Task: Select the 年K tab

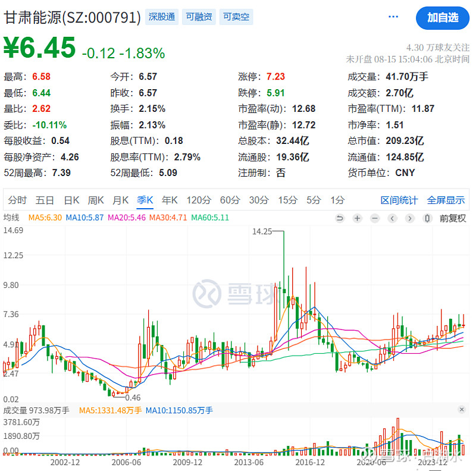Action: coord(170,200)
